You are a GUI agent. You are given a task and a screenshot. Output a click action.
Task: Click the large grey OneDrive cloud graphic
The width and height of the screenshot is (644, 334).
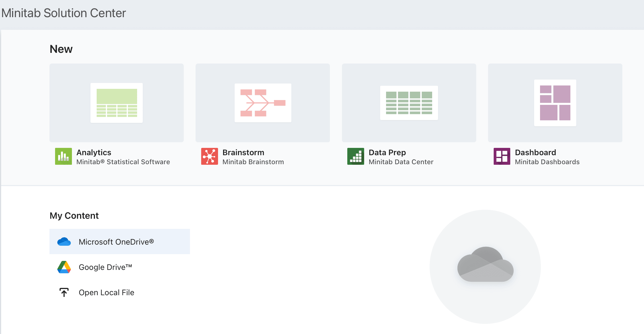tap(485, 264)
